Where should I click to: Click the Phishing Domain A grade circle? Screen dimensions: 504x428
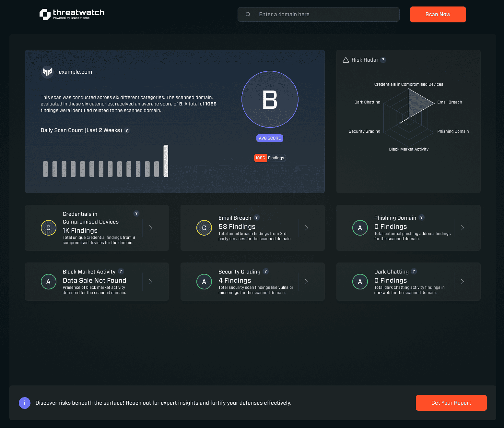[360, 227]
